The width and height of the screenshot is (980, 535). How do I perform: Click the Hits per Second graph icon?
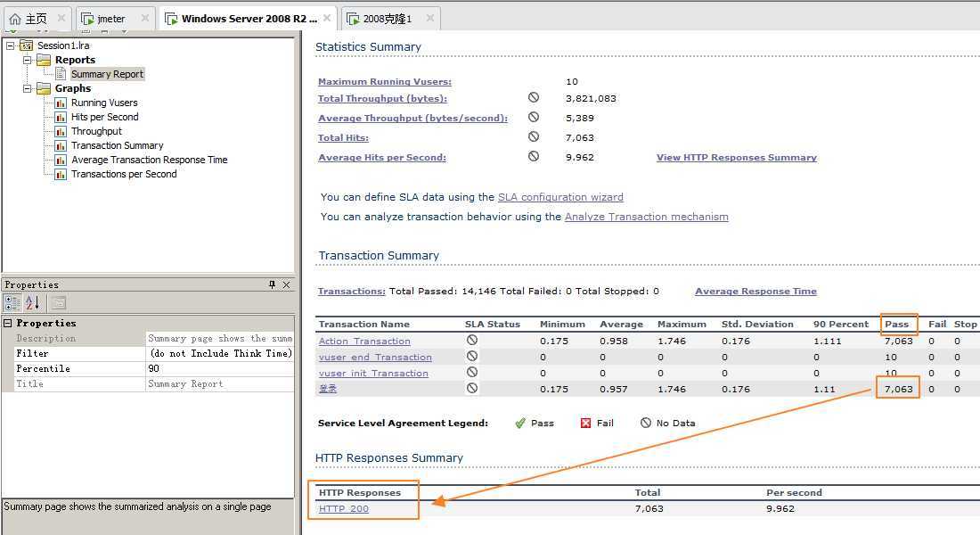coord(61,118)
